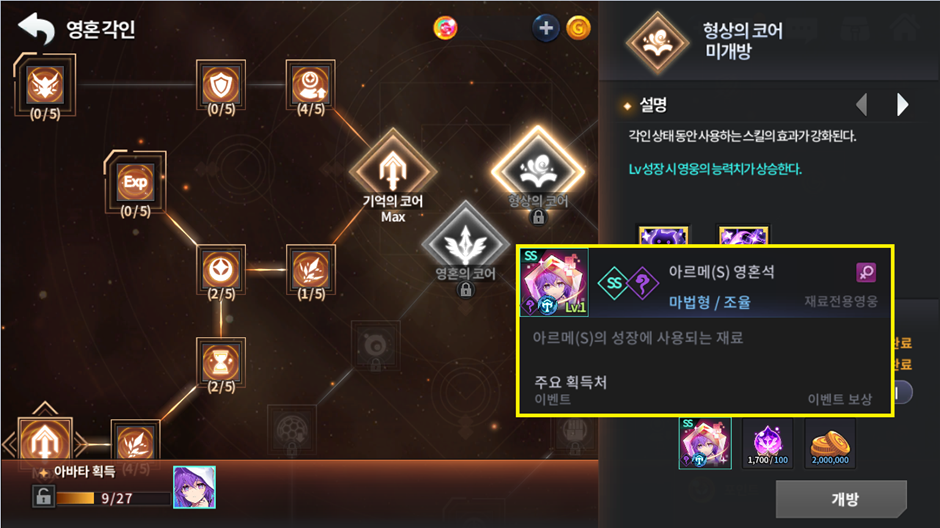This screenshot has width=940, height=528.
Task: Go to previous description with left arrow
Action: pyautogui.click(x=861, y=105)
